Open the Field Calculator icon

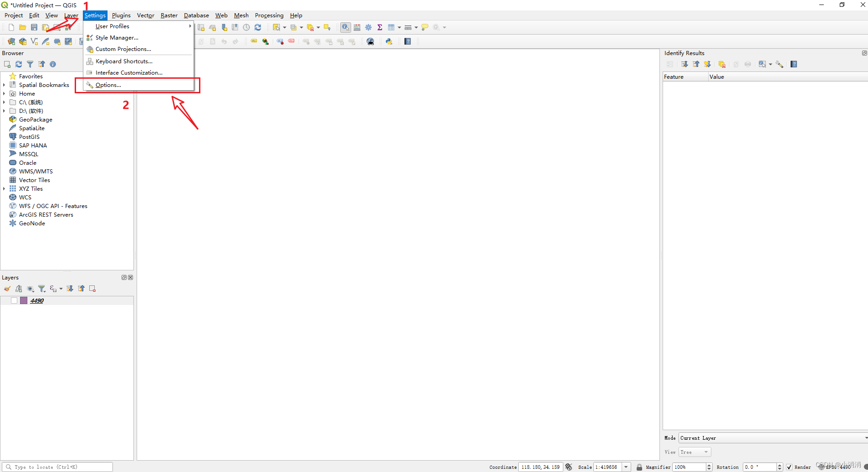(357, 27)
